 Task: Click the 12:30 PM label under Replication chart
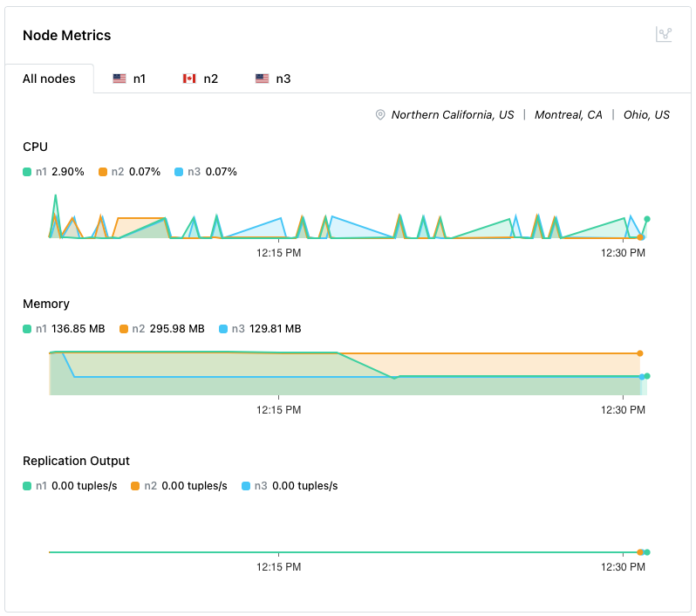[624, 567]
